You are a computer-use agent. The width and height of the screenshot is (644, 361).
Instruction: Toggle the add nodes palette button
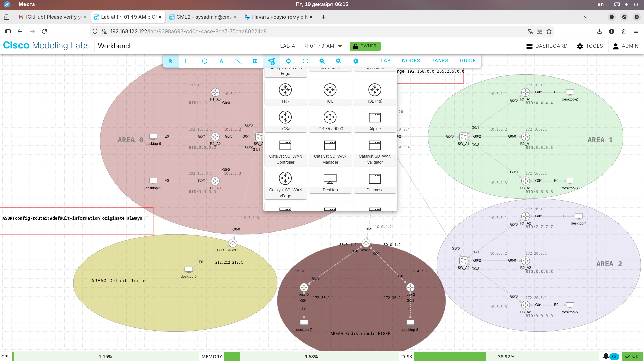point(272,61)
